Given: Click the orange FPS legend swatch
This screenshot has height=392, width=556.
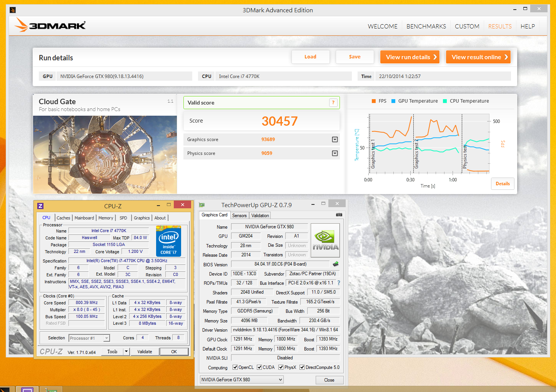Looking at the screenshot, I should (374, 101).
